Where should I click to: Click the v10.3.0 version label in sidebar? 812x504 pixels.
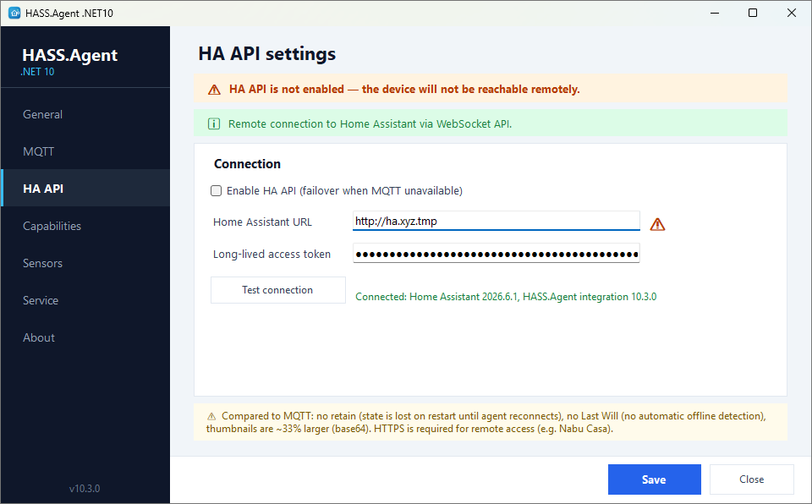[x=85, y=489]
